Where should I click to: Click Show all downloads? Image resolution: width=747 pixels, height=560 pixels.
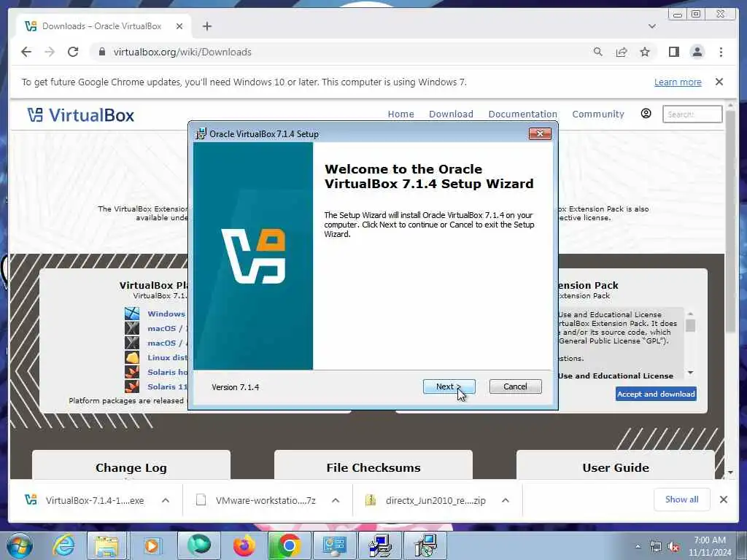pyautogui.click(x=682, y=499)
